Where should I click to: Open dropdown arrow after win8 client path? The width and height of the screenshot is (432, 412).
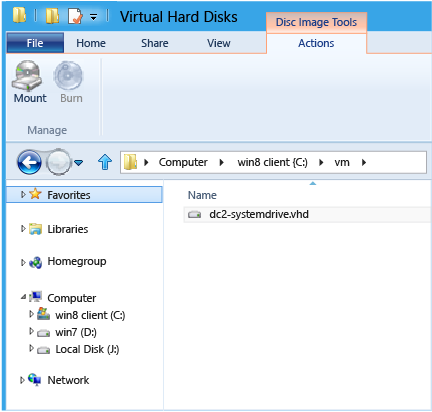(321, 162)
